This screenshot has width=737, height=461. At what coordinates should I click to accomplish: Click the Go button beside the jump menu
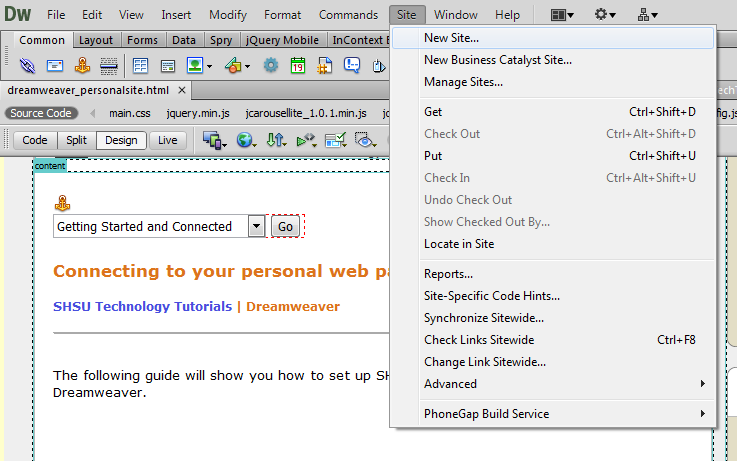coord(285,227)
